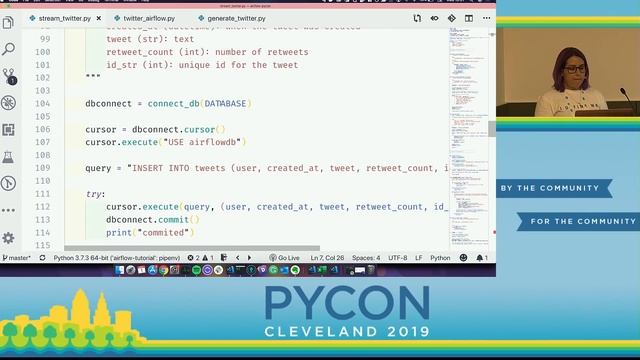Open Source Control view with pending change badge
Screen dimensions: 640x360
pyautogui.click(x=9, y=76)
